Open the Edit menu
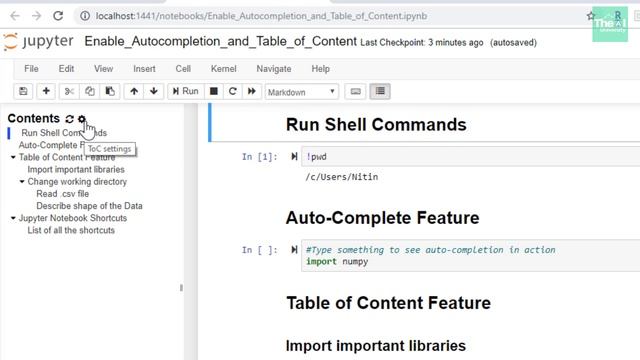 [66, 69]
